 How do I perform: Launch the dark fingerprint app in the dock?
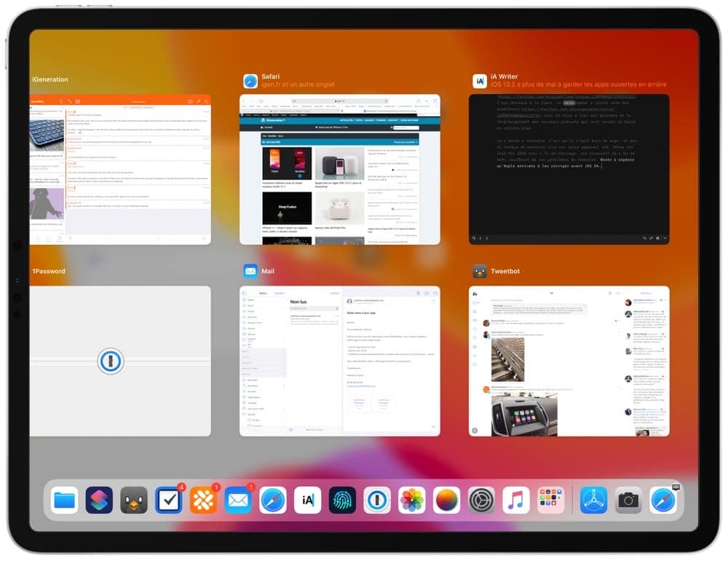[x=342, y=500]
